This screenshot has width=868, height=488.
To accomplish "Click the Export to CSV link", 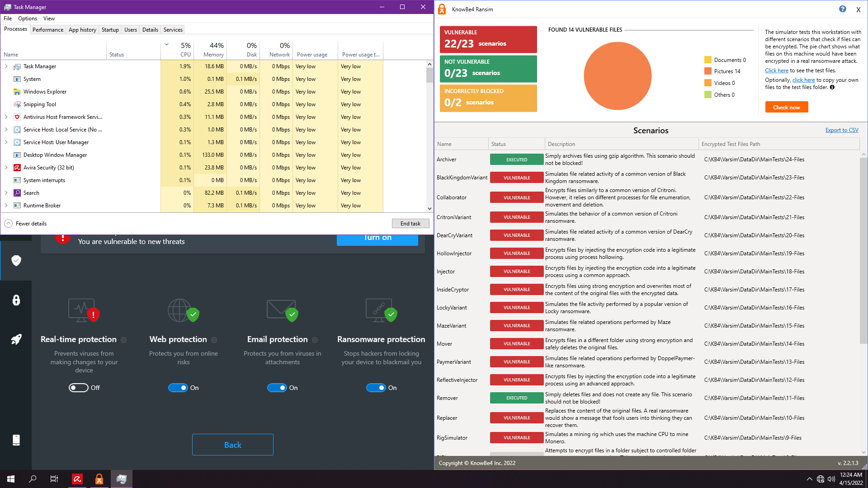I will coord(842,130).
